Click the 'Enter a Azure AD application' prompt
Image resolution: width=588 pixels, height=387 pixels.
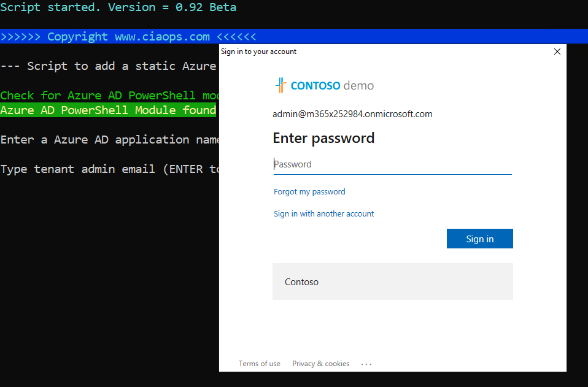tap(110, 140)
